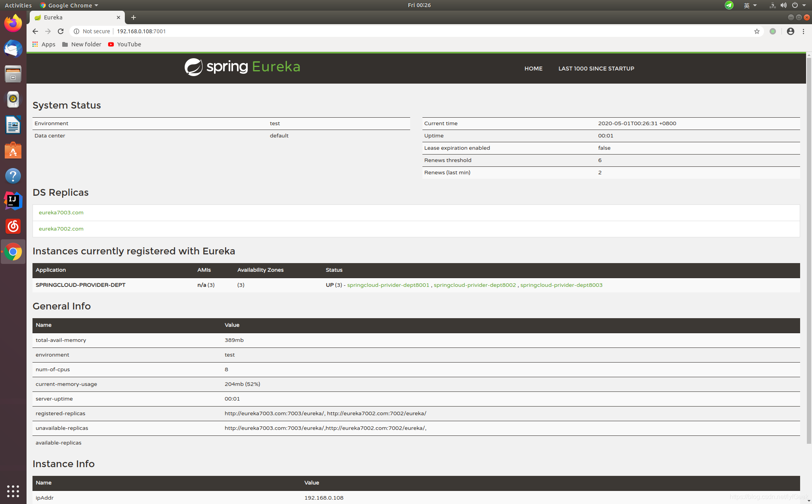Select the Eureka browser tab
The height and width of the screenshot is (504, 812).
[77, 17]
